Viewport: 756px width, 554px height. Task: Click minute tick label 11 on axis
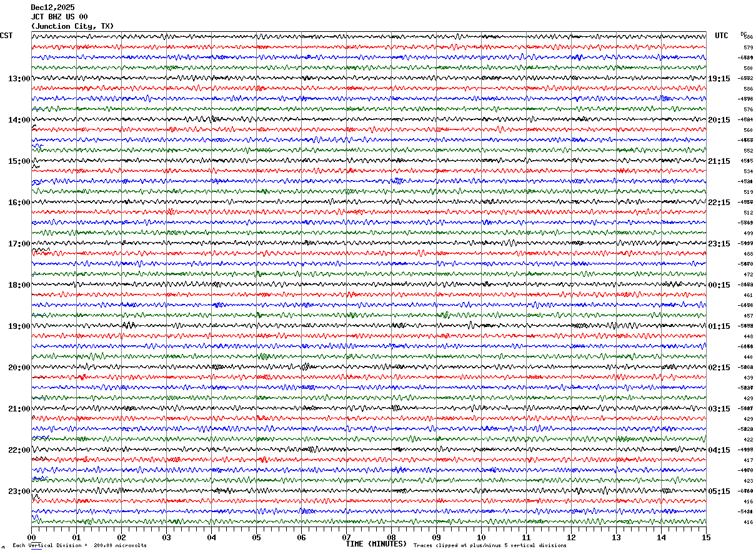click(x=527, y=537)
